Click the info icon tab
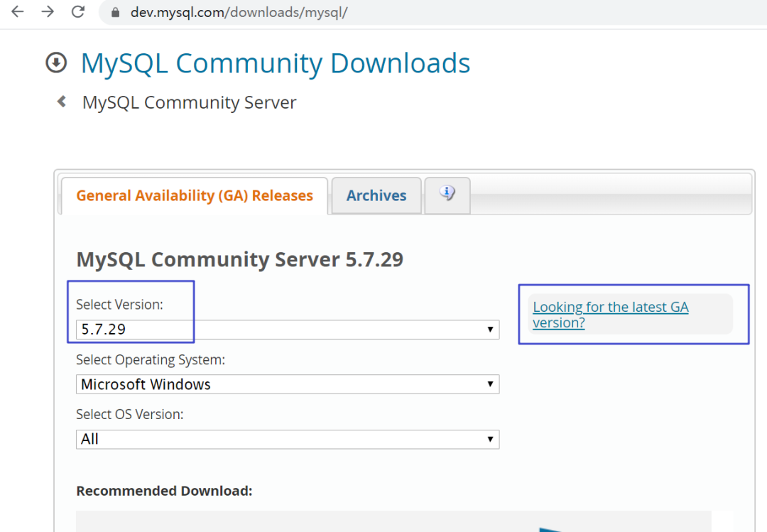 pyautogui.click(x=447, y=193)
